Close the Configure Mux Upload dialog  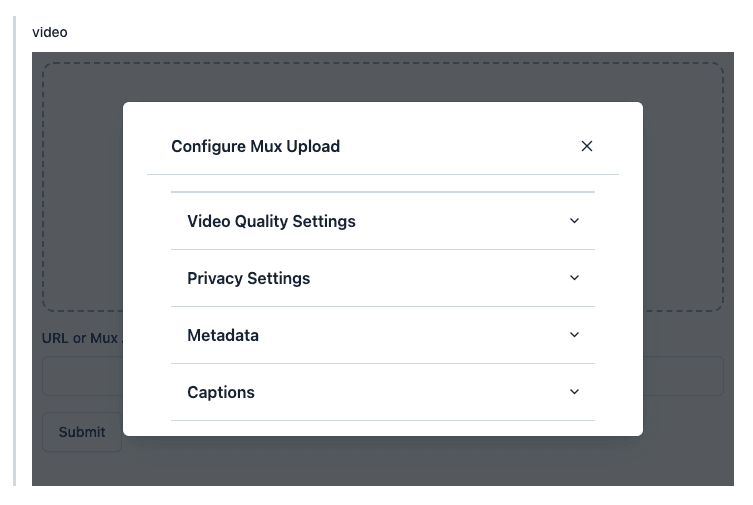click(587, 146)
